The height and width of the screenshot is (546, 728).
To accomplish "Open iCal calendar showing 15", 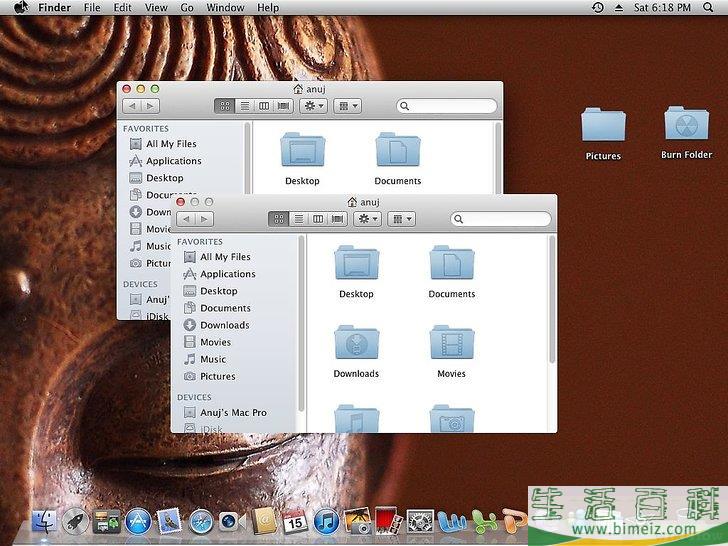I will click(295, 521).
